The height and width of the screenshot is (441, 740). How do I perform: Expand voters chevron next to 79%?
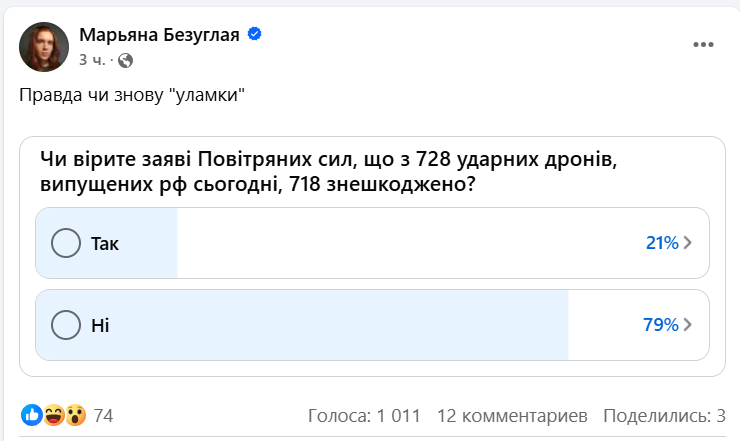click(687, 325)
